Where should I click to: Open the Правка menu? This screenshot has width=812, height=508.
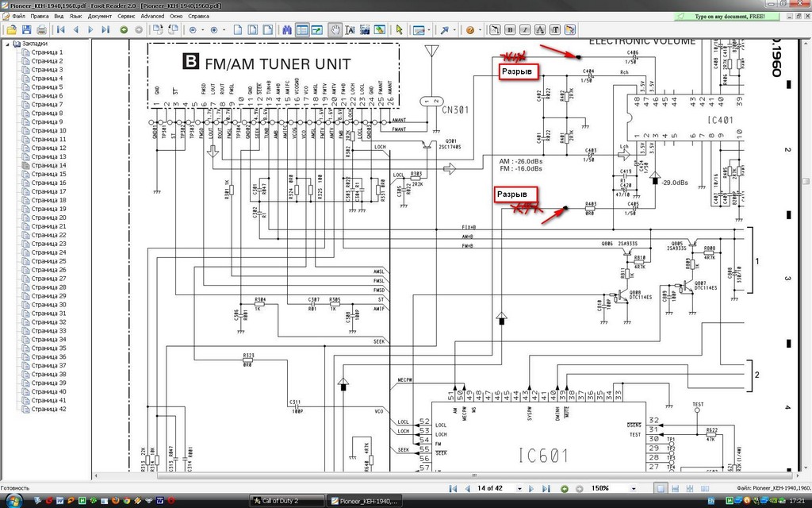pos(40,16)
